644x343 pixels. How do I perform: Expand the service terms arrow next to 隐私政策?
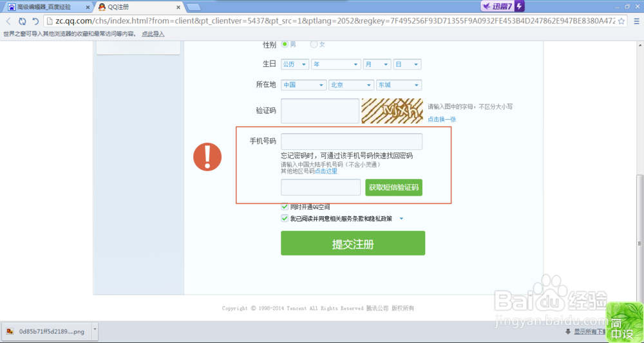pos(402,219)
